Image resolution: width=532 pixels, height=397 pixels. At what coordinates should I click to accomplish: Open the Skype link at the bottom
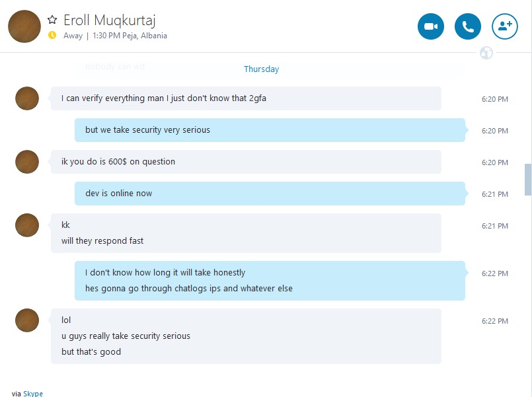pos(33,394)
